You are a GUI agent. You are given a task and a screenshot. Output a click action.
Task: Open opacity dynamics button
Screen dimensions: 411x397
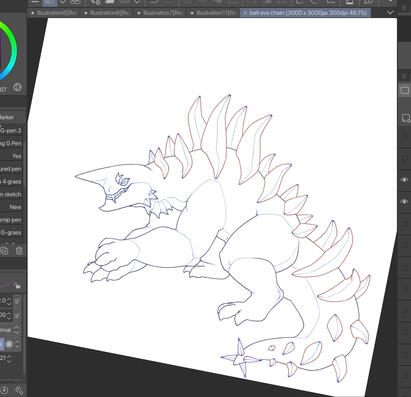17,315
